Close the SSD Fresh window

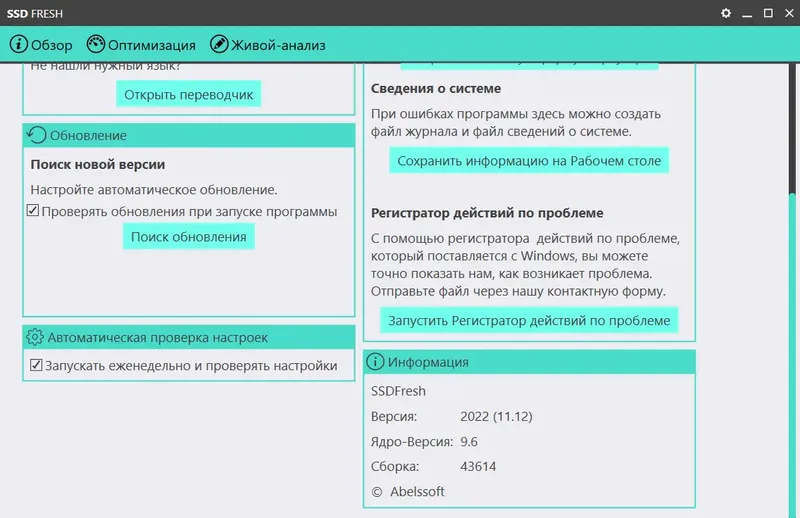point(789,13)
